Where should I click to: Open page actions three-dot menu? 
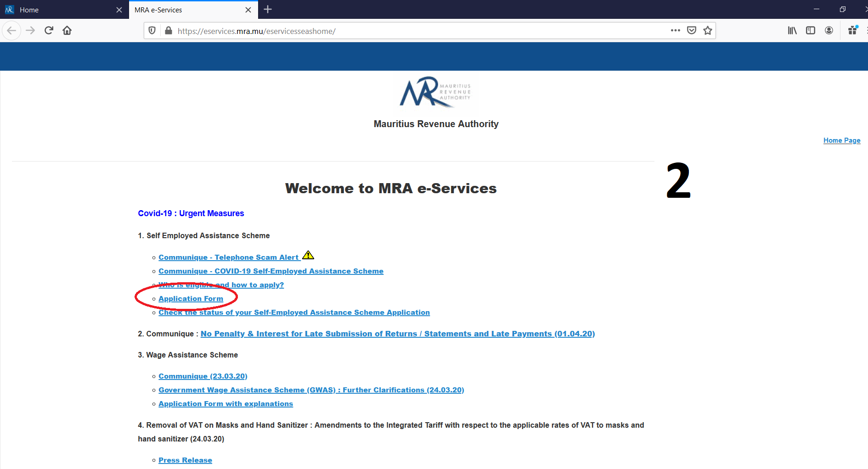[675, 31]
